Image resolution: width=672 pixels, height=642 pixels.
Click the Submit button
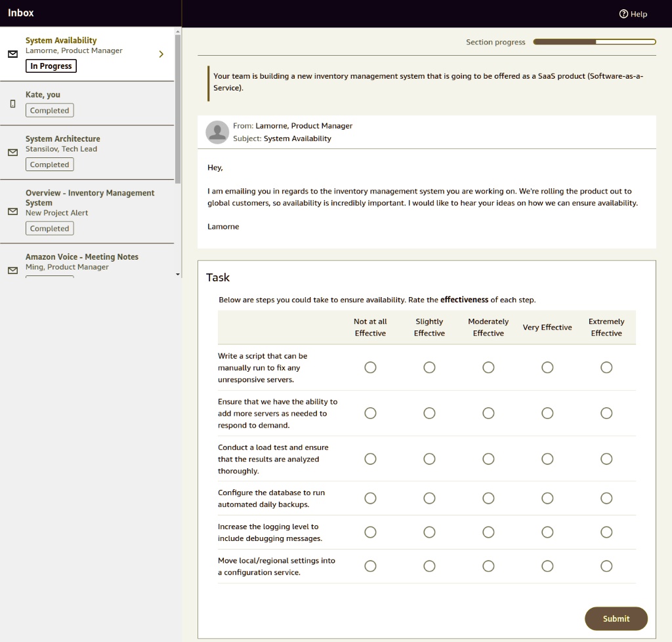point(616,618)
